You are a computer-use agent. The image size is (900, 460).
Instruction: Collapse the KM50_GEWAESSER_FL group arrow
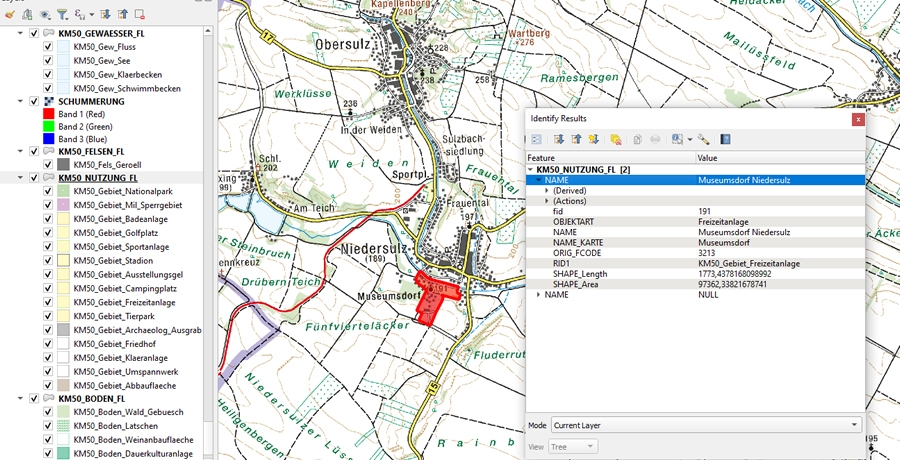pyautogui.click(x=21, y=33)
